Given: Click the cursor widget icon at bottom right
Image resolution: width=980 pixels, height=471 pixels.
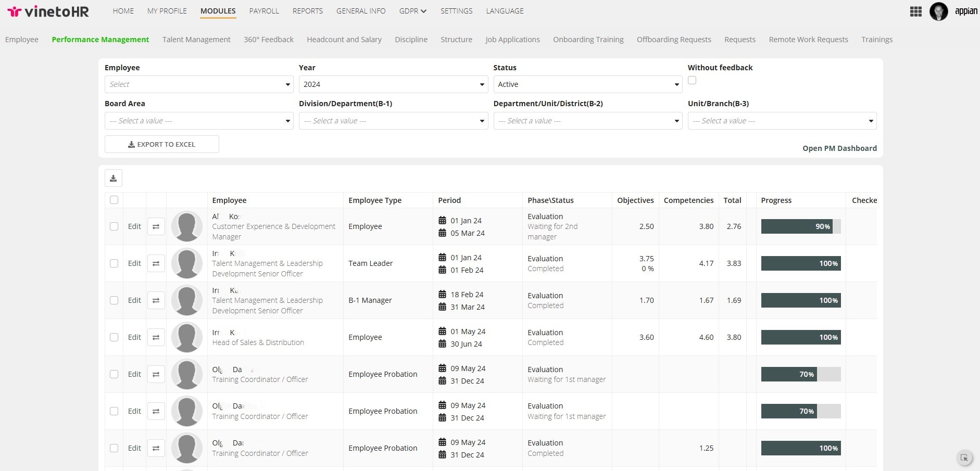Looking at the screenshot, I should tap(964, 458).
